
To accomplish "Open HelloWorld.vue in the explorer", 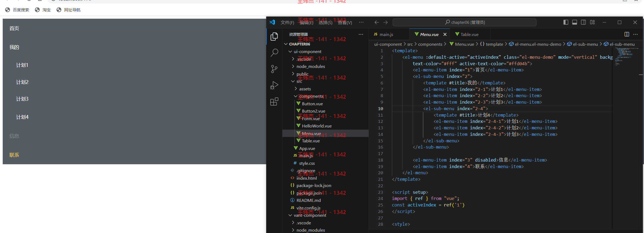I will [x=325, y=126].
